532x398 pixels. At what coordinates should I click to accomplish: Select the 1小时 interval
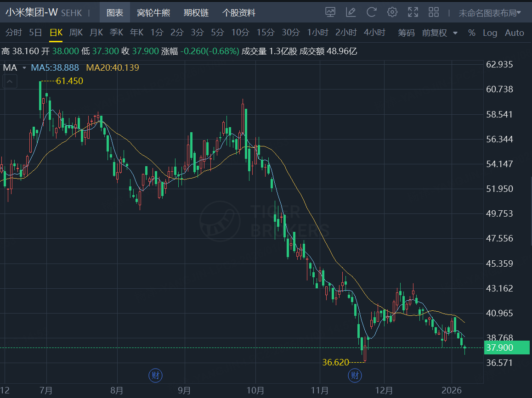pyautogui.click(x=317, y=33)
